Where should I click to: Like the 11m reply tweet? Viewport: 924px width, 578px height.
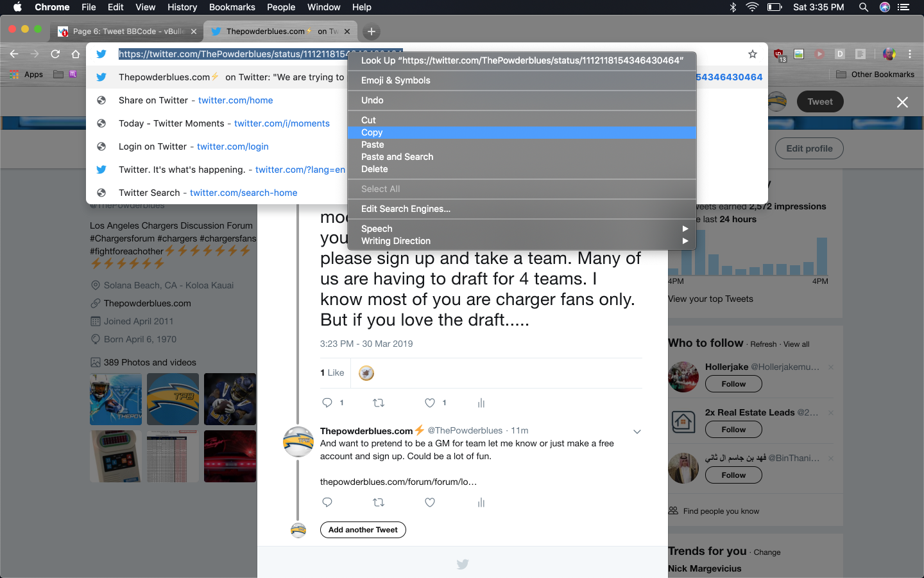coord(430,502)
